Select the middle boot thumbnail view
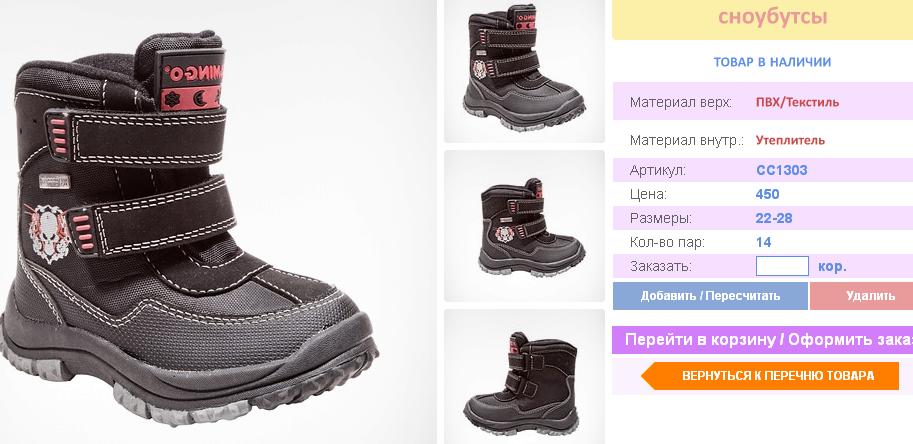Screen dimensions: 913x444 click(x=524, y=226)
